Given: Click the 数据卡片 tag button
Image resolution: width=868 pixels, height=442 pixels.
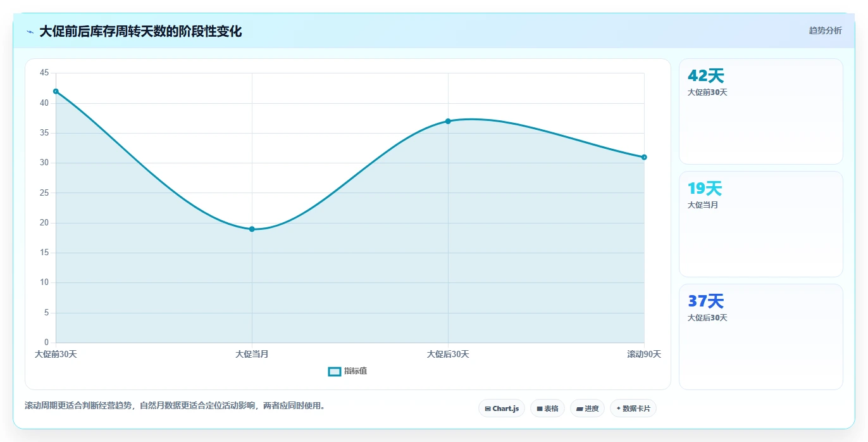Looking at the screenshot, I should pyautogui.click(x=633, y=408).
